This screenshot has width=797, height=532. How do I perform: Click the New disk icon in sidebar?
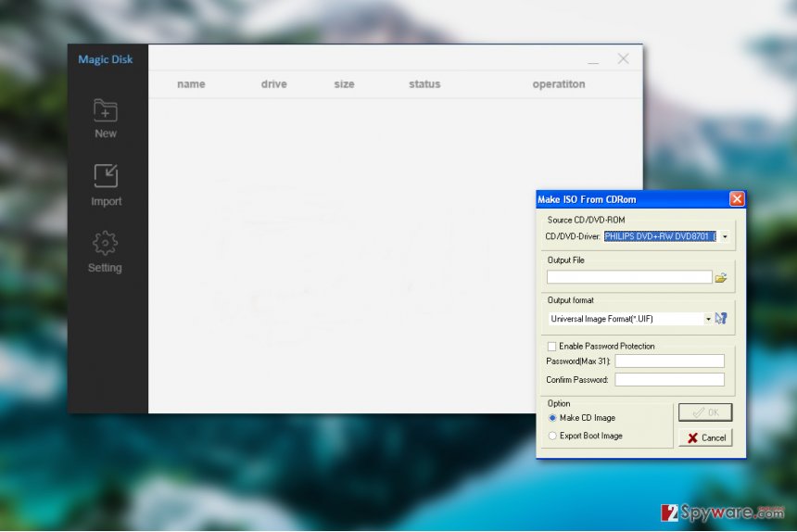pyautogui.click(x=106, y=112)
